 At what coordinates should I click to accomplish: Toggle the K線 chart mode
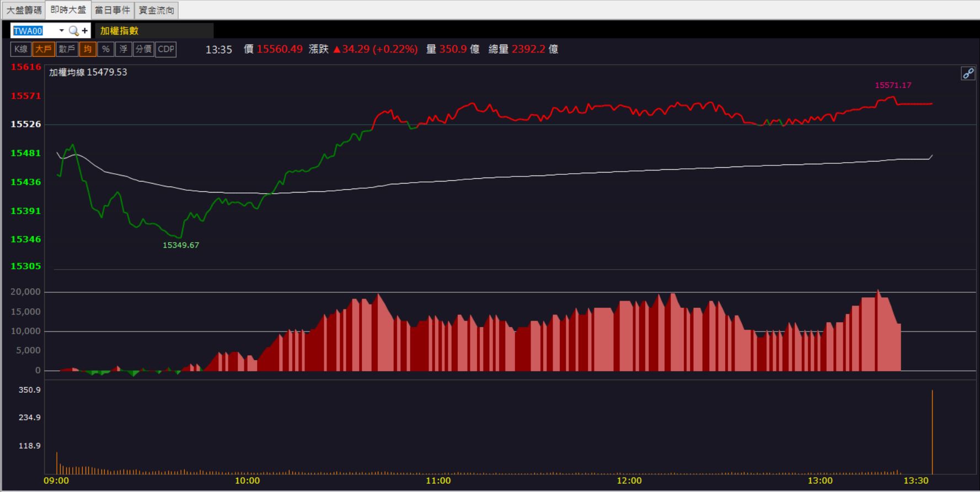click(21, 49)
